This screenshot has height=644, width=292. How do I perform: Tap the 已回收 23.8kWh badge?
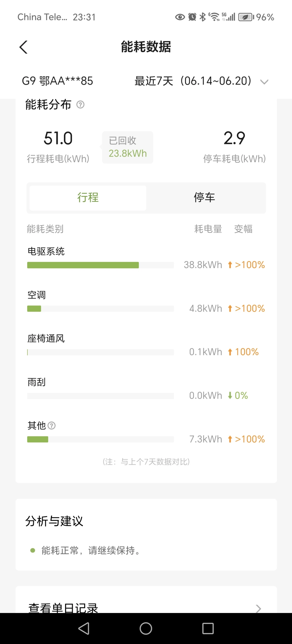coord(127,147)
